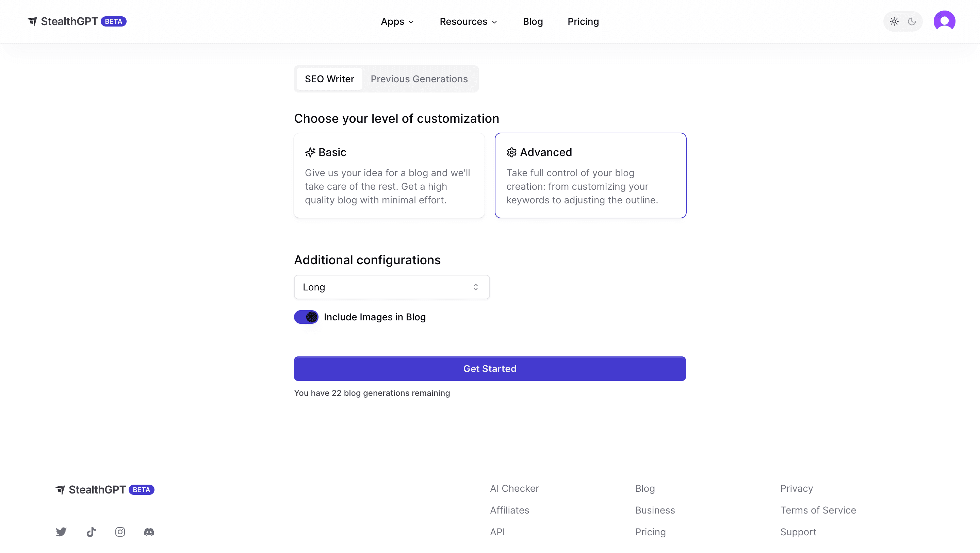Expand the Resources dropdown menu
The width and height of the screenshot is (980, 553).
point(468,22)
